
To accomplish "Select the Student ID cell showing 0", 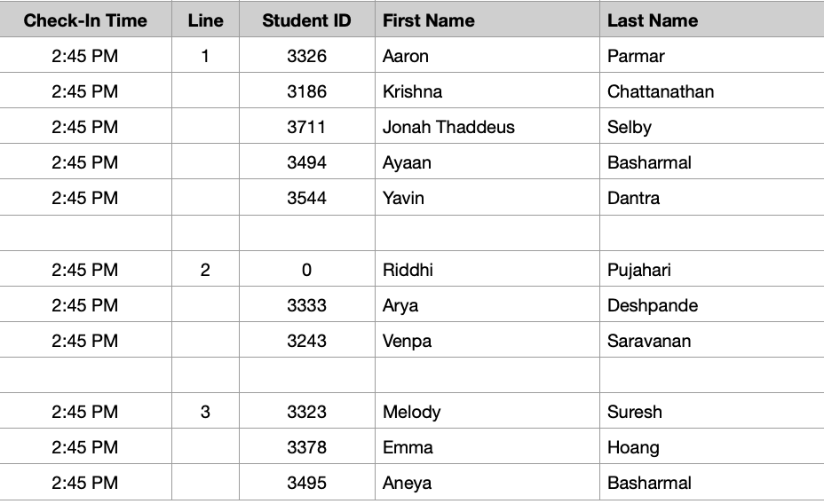I will (x=307, y=269).
